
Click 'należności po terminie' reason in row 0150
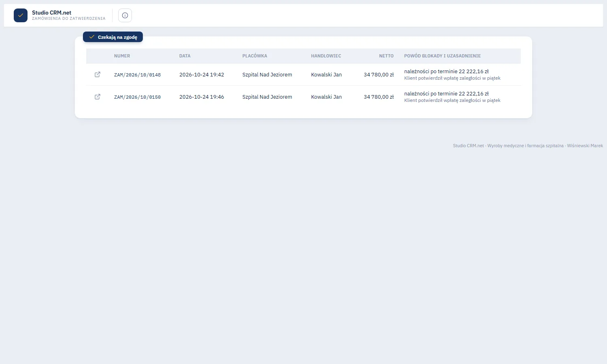(446, 94)
